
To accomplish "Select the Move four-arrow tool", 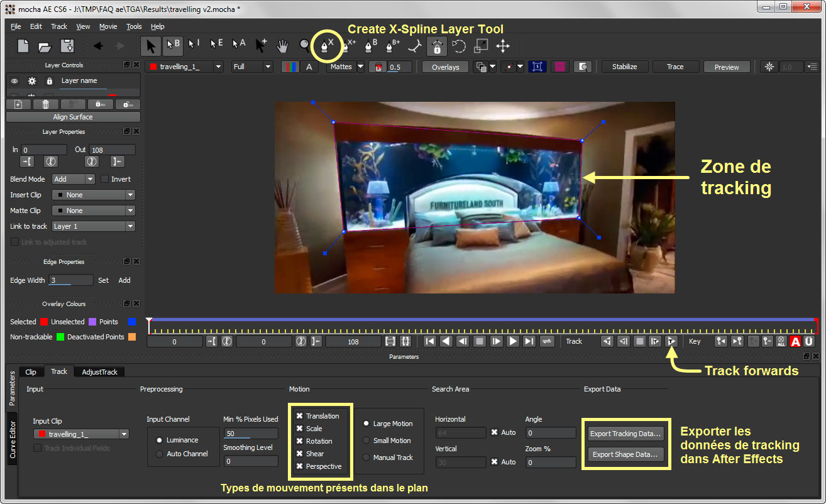I will pos(502,46).
